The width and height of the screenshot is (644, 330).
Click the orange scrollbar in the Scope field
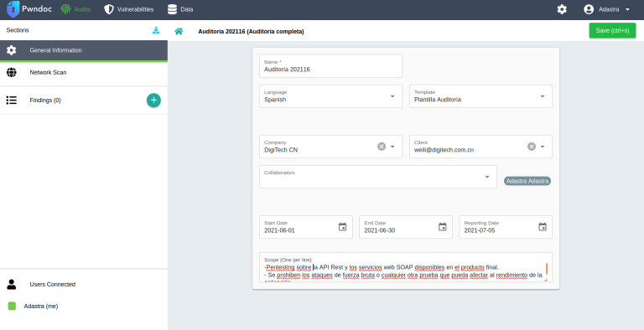click(x=547, y=269)
